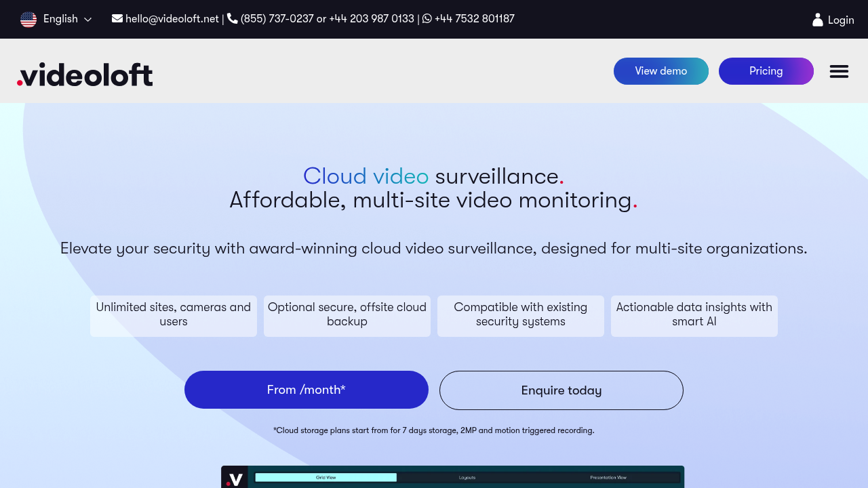Switch to the Presentation View tab
Viewport: 868px width, 488px height.
click(608, 478)
